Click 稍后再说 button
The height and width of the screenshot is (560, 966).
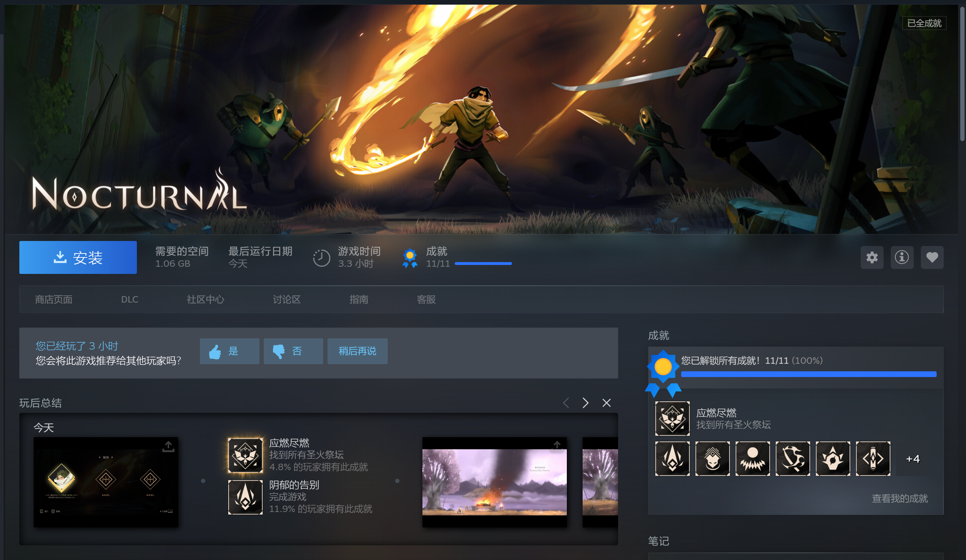pyautogui.click(x=357, y=351)
